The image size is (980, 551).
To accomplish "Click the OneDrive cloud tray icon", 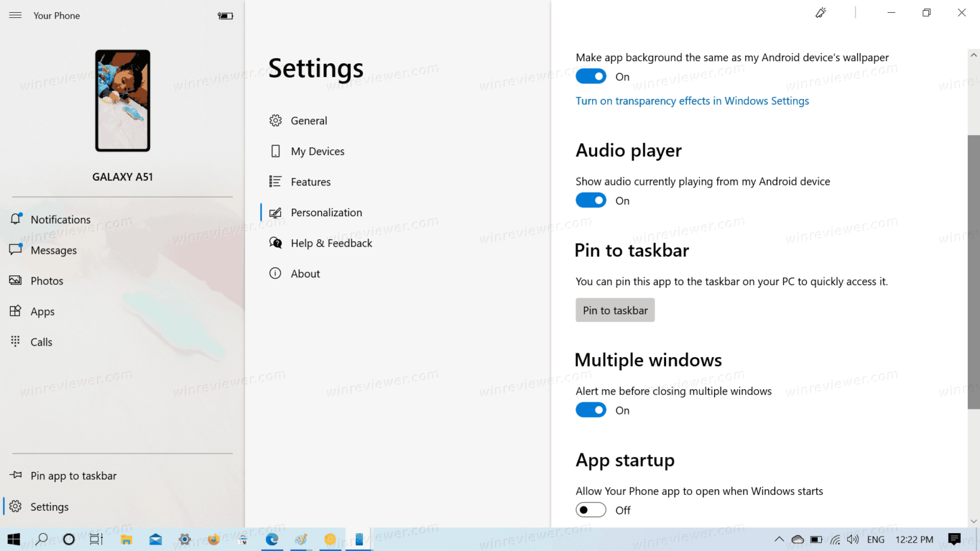I will pyautogui.click(x=798, y=540).
